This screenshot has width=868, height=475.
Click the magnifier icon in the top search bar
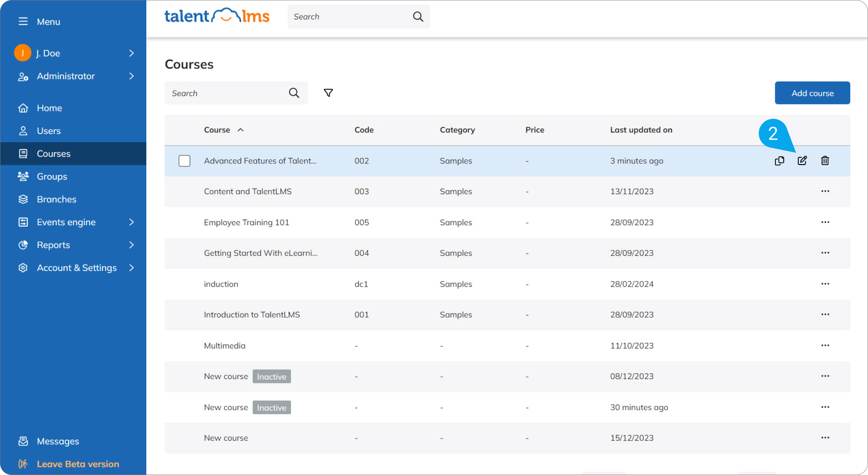pos(418,17)
